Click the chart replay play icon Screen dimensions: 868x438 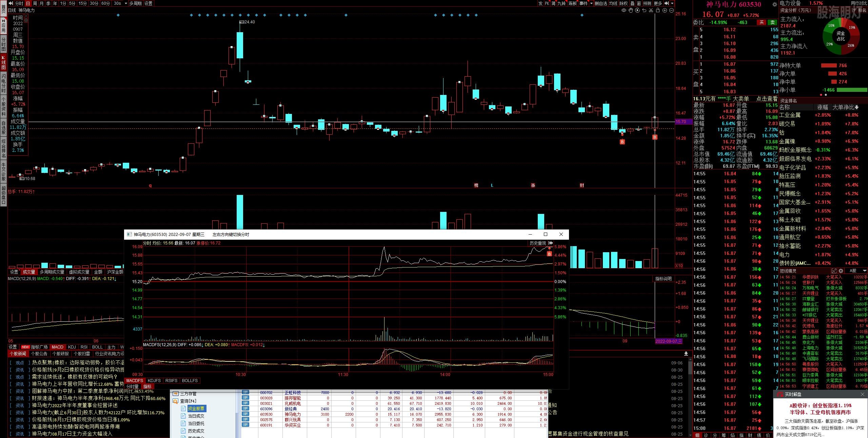coord(637,11)
